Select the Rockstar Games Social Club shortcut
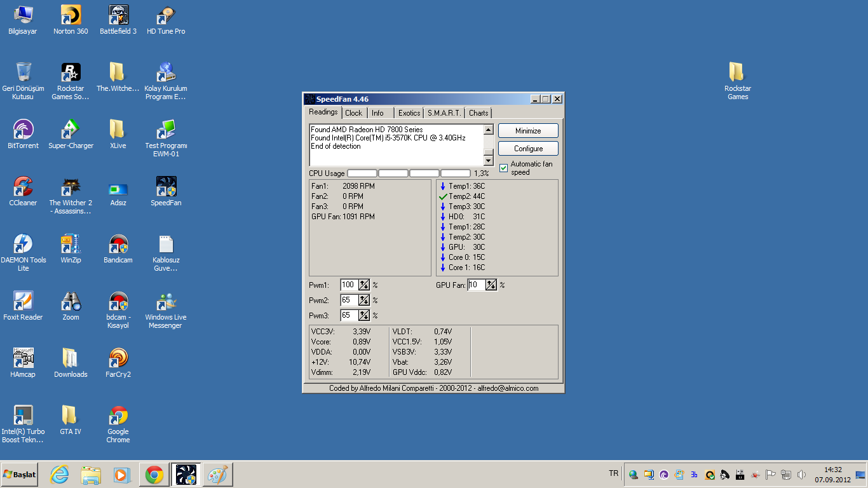868x488 pixels. coord(71,81)
